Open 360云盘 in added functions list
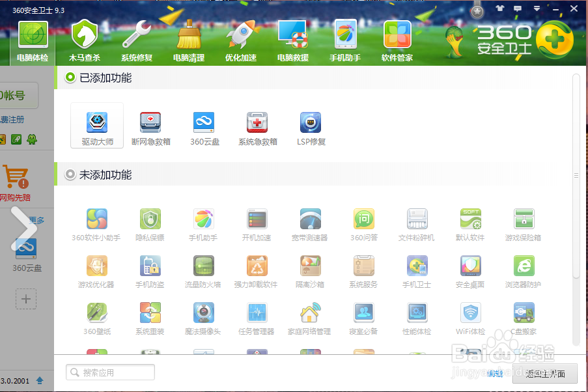Viewport: 588px width, 392px height. tap(204, 129)
